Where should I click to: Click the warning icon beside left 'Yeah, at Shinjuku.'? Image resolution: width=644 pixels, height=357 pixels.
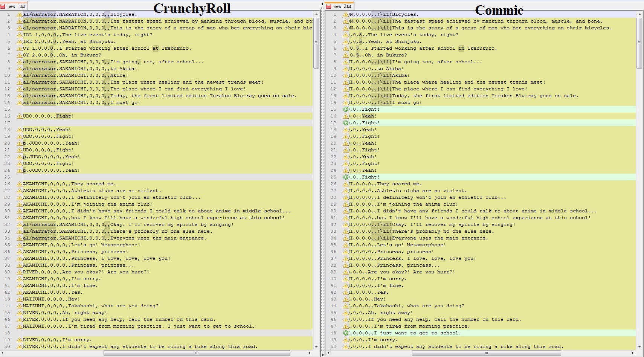(x=20, y=41)
